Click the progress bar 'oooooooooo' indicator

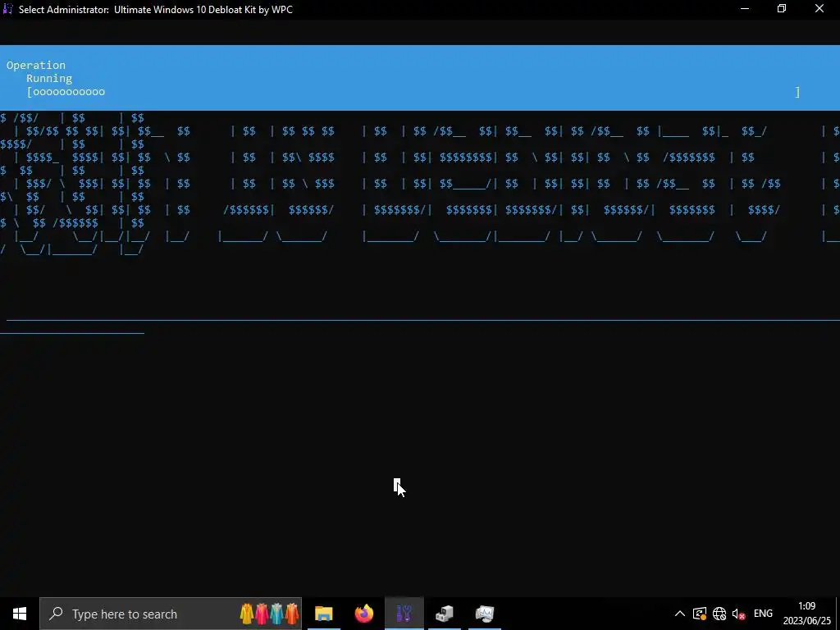tap(66, 92)
